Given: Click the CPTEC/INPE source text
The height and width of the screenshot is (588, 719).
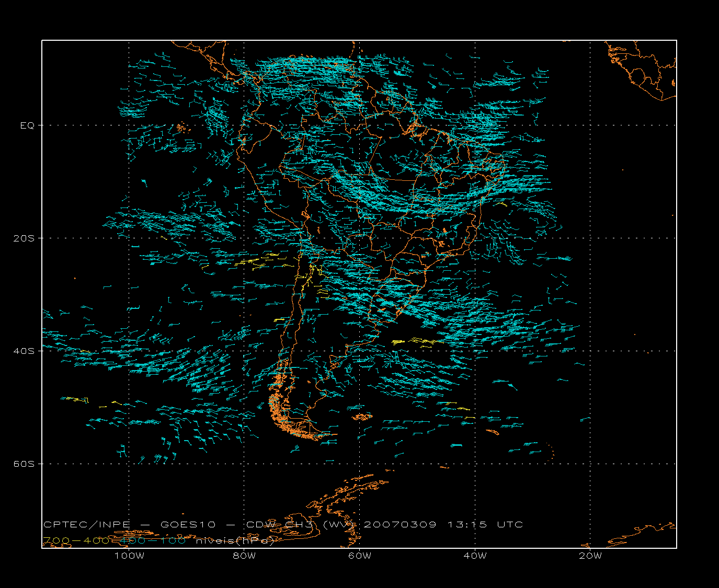Looking at the screenshot, I should (x=86, y=524).
